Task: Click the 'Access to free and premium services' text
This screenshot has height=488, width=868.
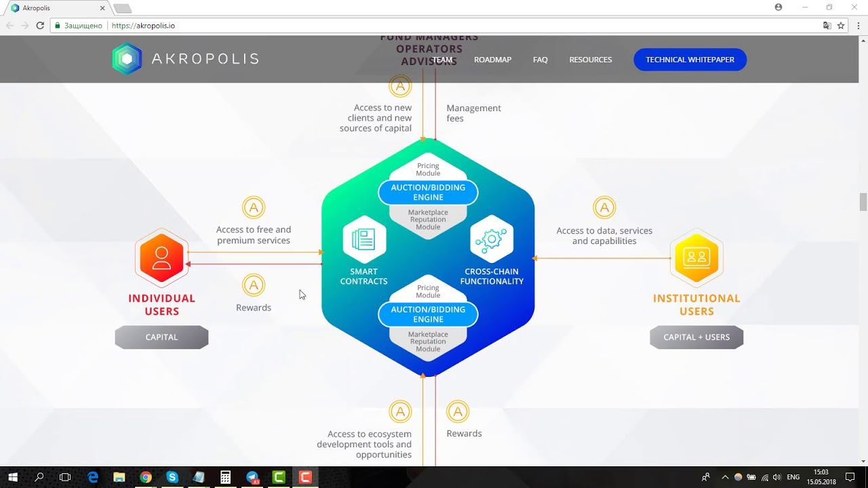Action: tap(254, 235)
